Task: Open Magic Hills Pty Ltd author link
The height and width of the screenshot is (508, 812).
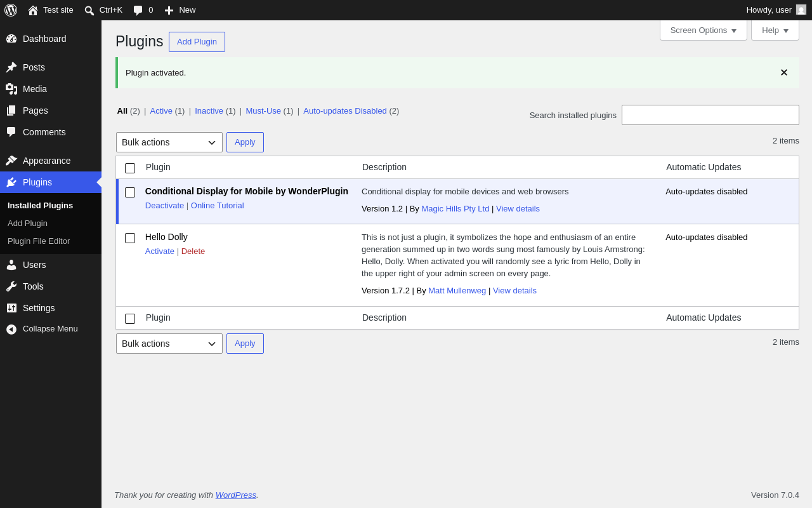Action: [x=455, y=209]
